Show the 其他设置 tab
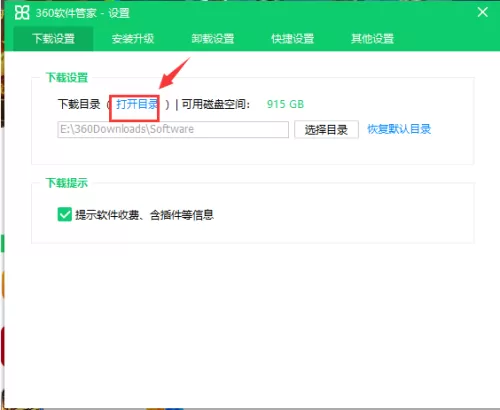The height and width of the screenshot is (410, 500). (x=372, y=39)
